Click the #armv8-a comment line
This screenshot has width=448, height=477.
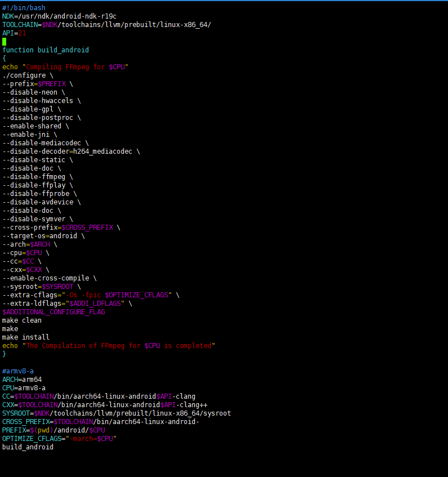pyautogui.click(x=18, y=371)
